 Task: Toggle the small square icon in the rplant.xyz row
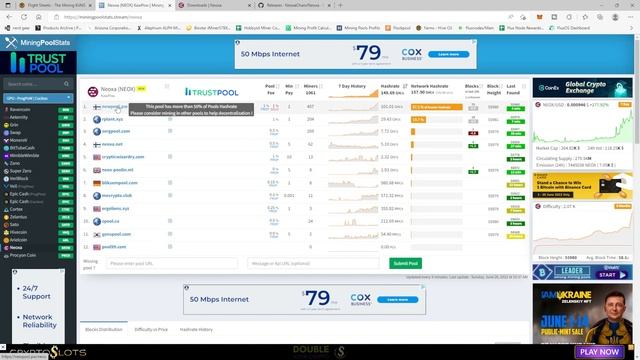[170, 119]
